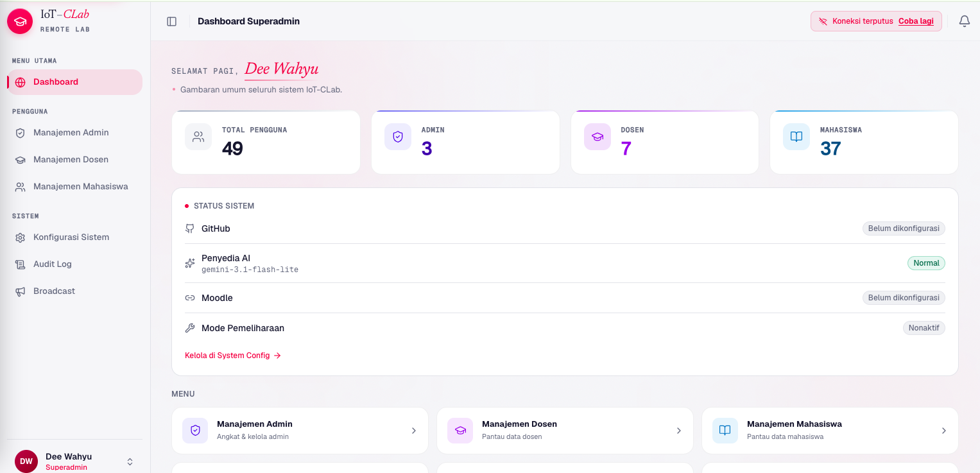Image resolution: width=980 pixels, height=473 pixels.
Task: Click the Dee Wahyu greeting name
Action: point(281,69)
